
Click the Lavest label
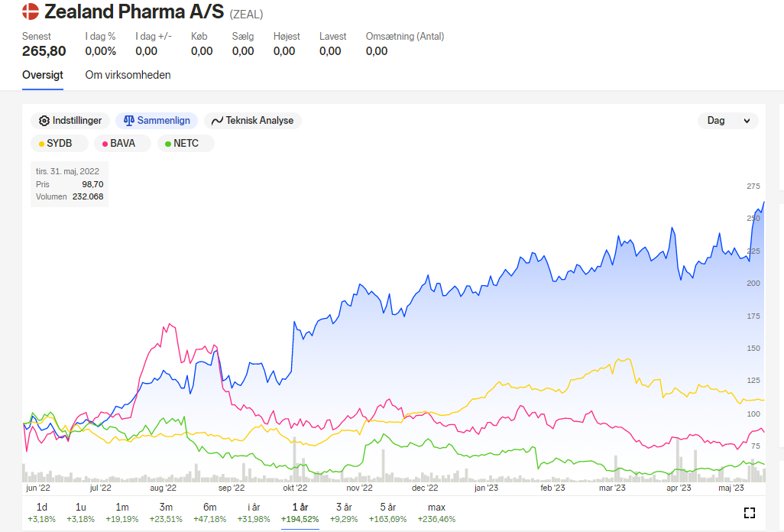point(332,37)
